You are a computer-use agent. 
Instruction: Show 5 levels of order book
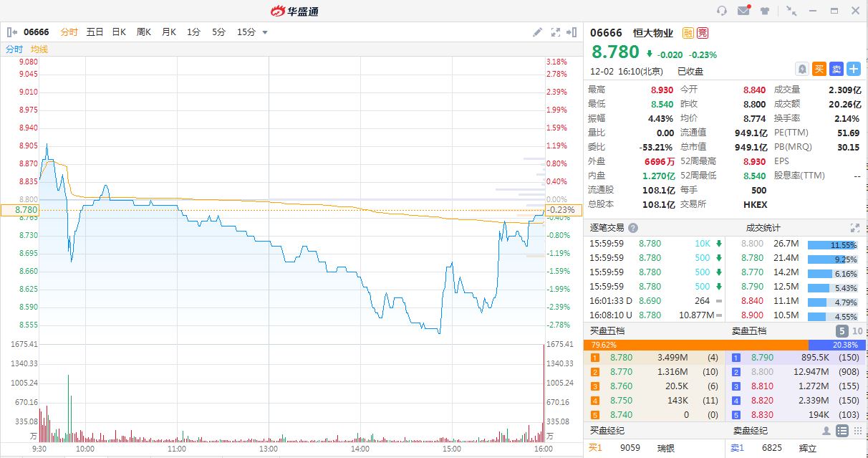[842, 331]
